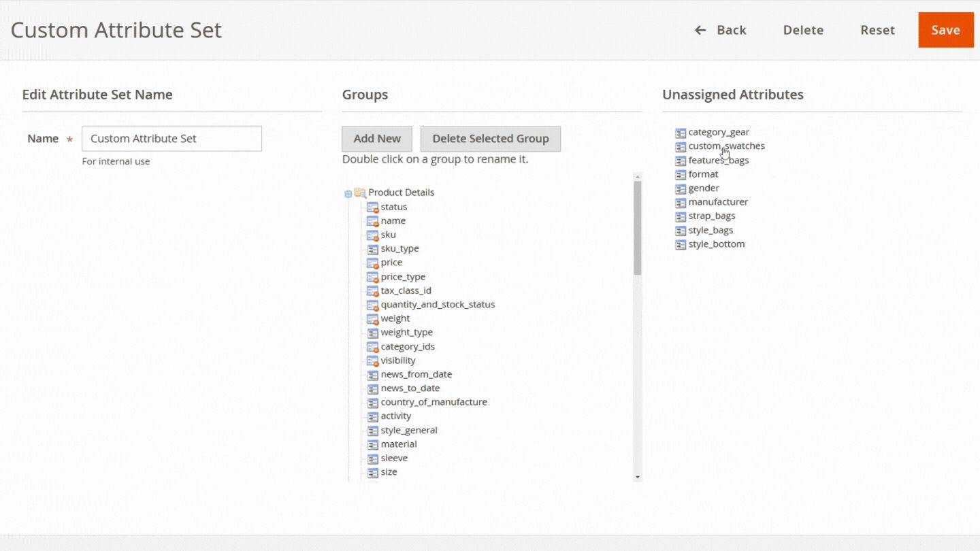Viewport: 980px width, 551px height.
Task: Save the attribute set
Action: pos(945,30)
